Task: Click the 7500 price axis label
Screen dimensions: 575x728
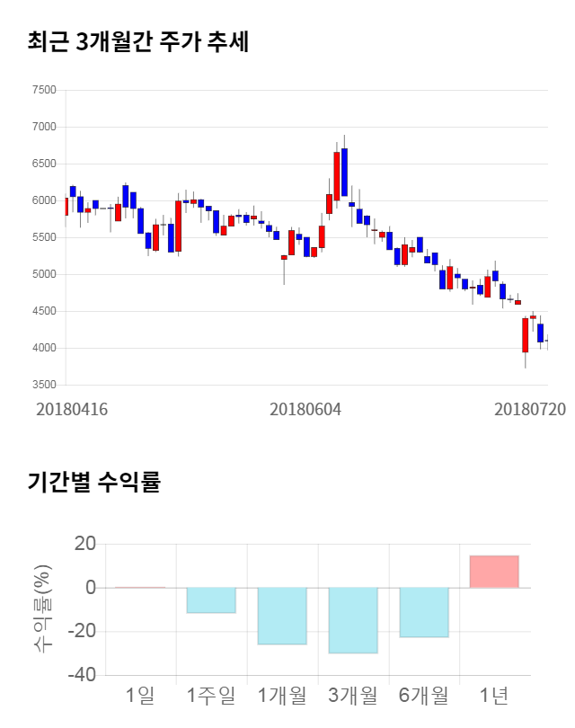Action: click(x=43, y=90)
